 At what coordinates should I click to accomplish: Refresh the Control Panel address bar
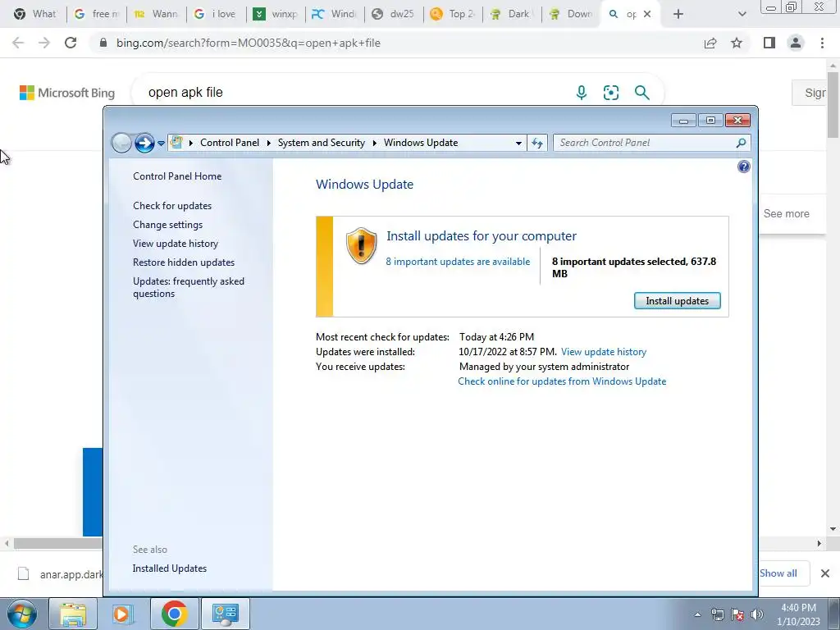(537, 143)
